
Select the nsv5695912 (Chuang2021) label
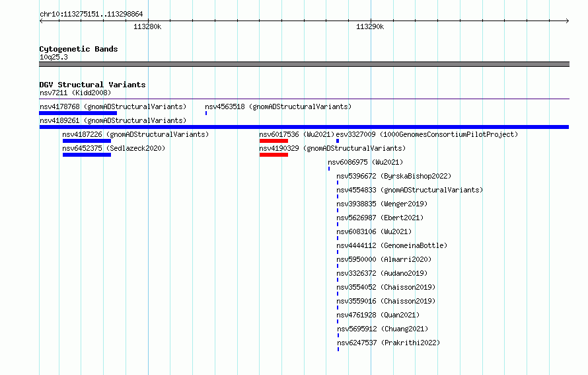click(x=383, y=329)
